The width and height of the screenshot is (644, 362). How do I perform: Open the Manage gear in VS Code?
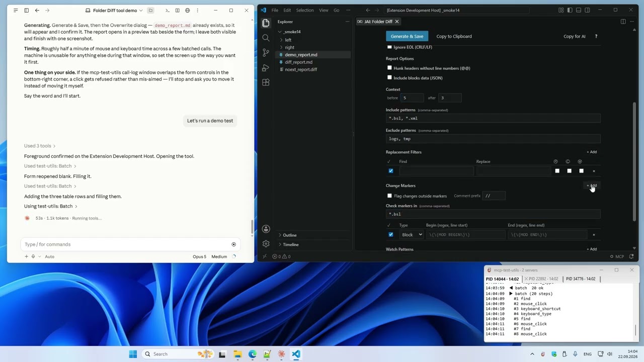pyautogui.click(x=266, y=244)
